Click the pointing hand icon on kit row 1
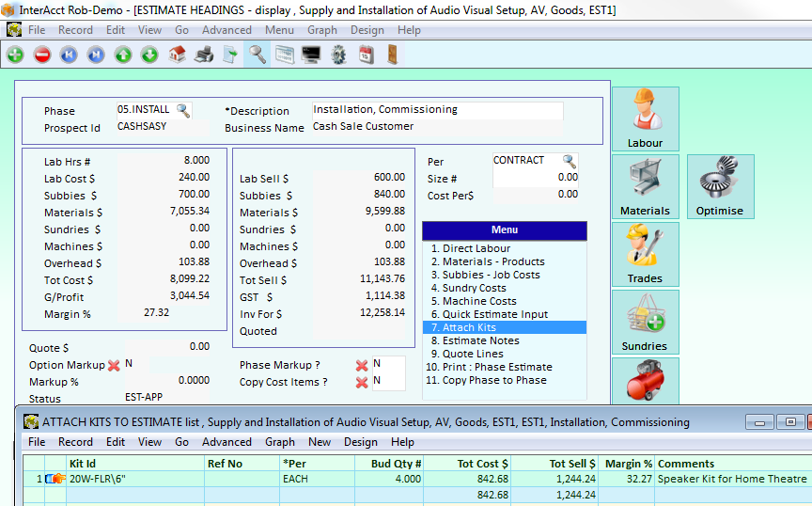 55,479
